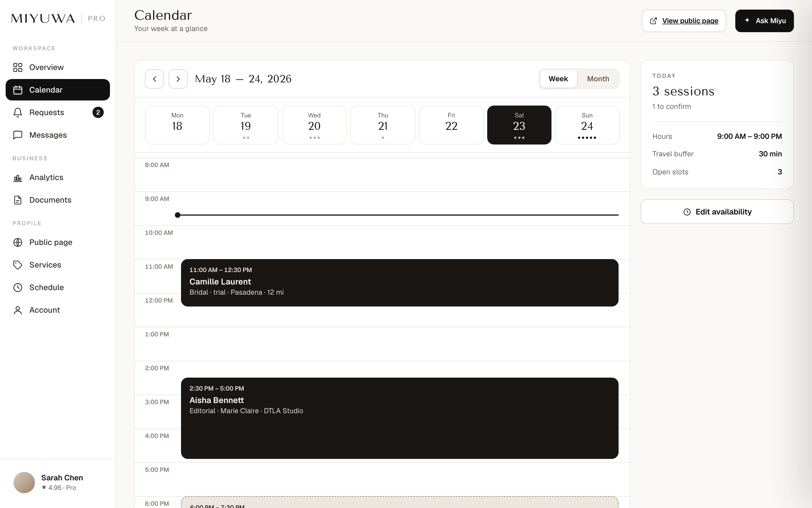This screenshot has height=508, width=812.
Task: Click the Requests bell icon
Action: click(17, 112)
